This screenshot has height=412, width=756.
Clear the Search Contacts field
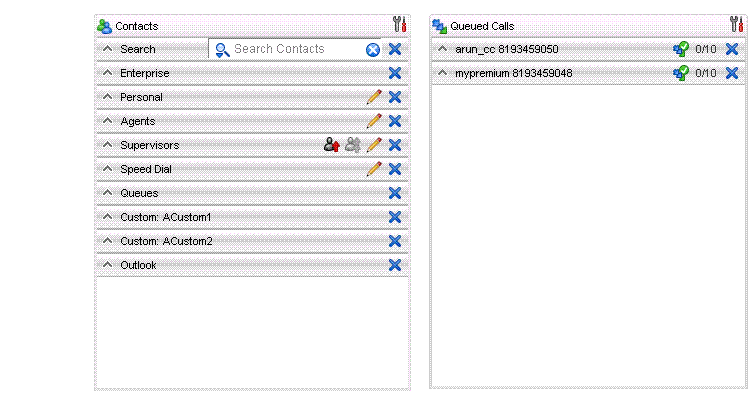coord(372,49)
